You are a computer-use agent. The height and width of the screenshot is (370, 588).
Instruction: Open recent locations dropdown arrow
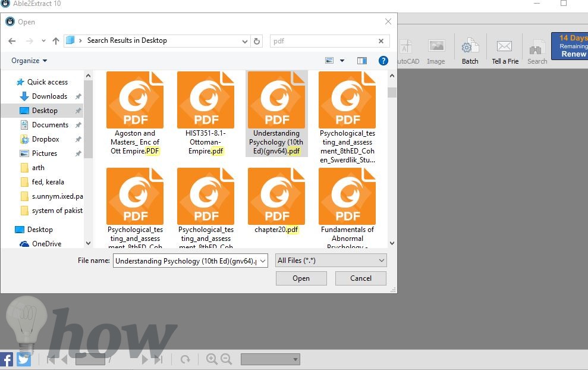click(x=43, y=41)
